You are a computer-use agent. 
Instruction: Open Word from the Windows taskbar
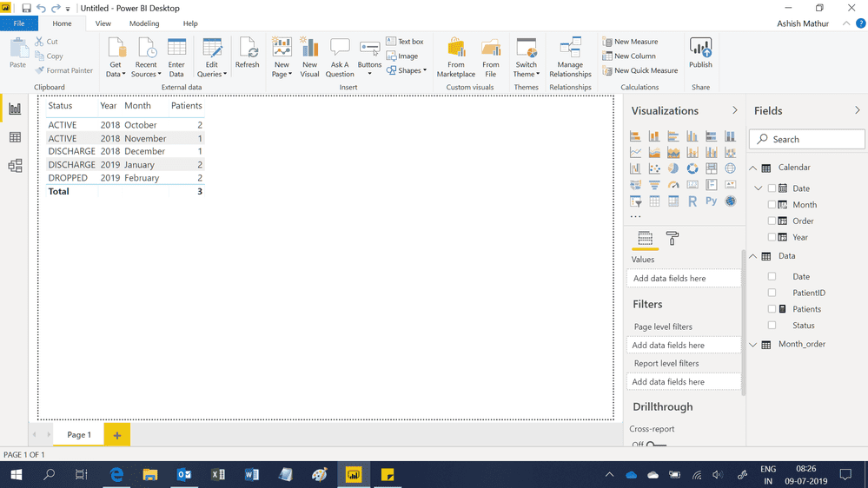(x=251, y=475)
